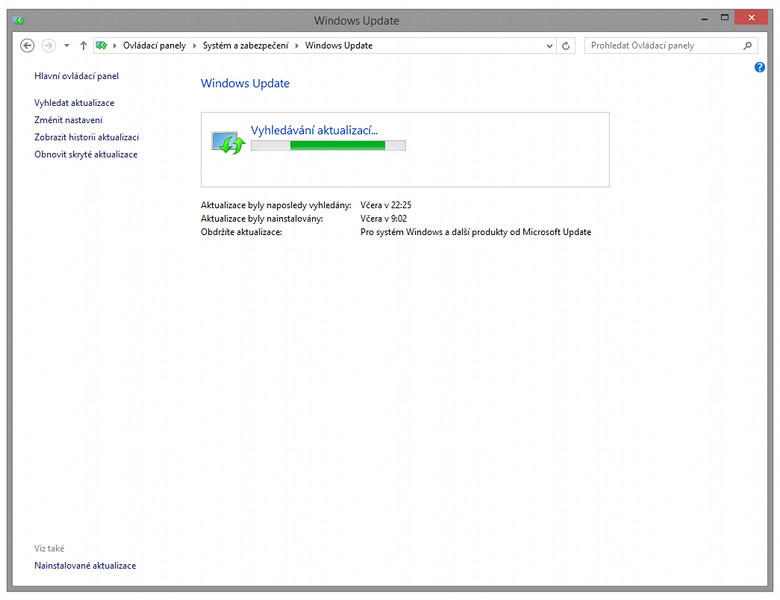Viewport: 780px width, 600px height.
Task: Open help with the blue question mark
Action: pyautogui.click(x=760, y=67)
